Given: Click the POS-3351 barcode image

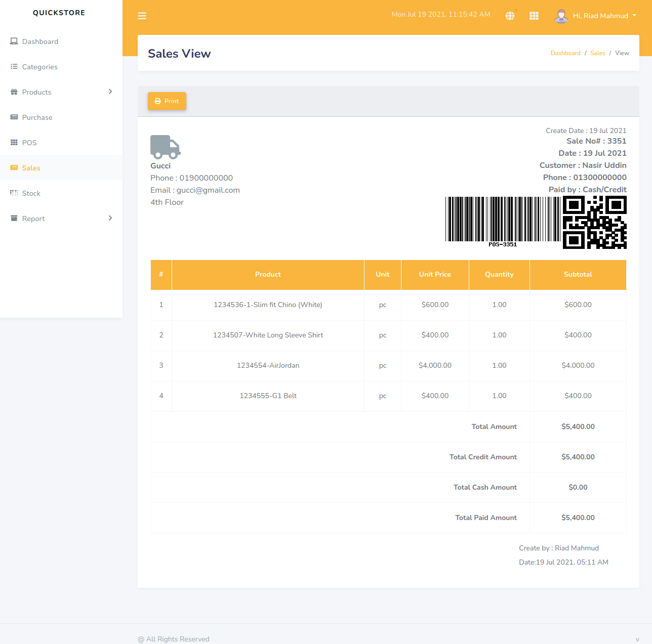Looking at the screenshot, I should pos(503,222).
